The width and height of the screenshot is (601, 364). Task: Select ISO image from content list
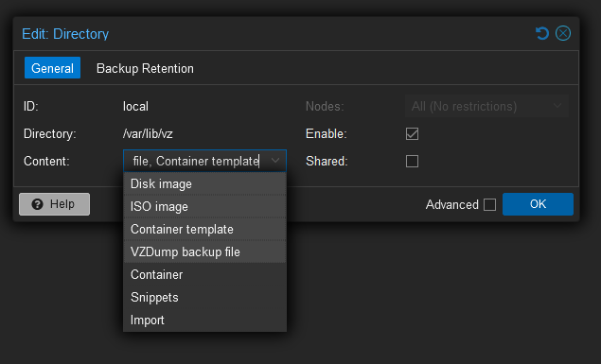(x=204, y=206)
